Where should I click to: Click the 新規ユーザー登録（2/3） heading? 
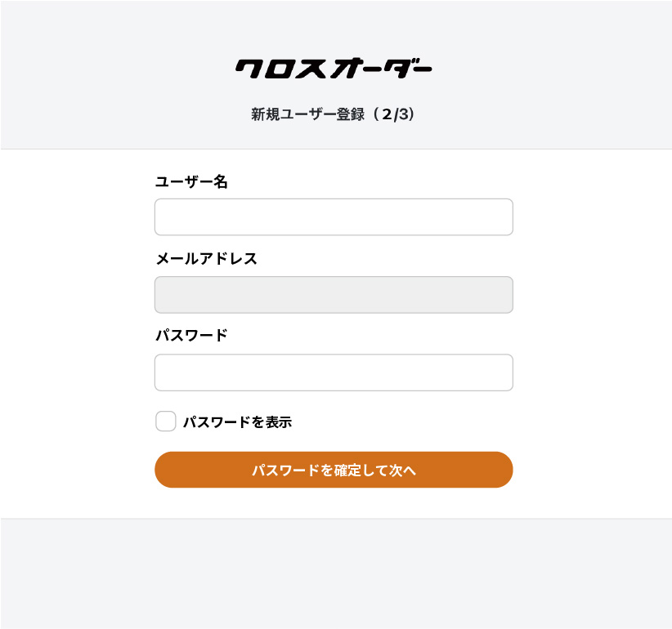(334, 114)
